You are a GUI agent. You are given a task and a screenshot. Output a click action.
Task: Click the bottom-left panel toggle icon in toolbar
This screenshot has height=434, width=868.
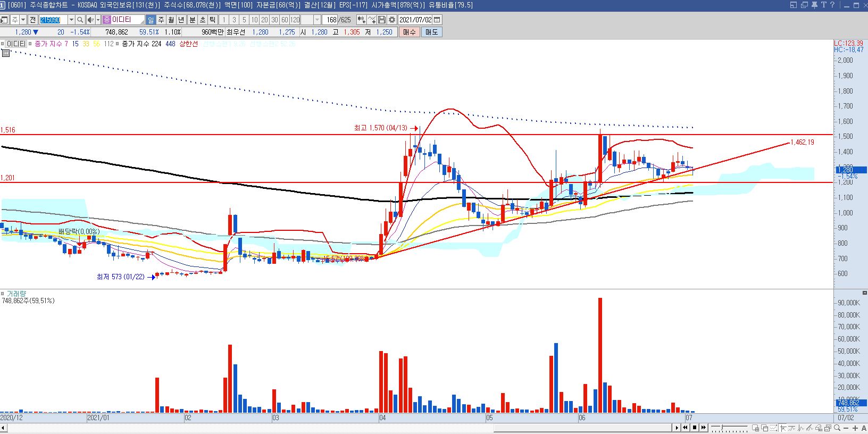pos(4,20)
